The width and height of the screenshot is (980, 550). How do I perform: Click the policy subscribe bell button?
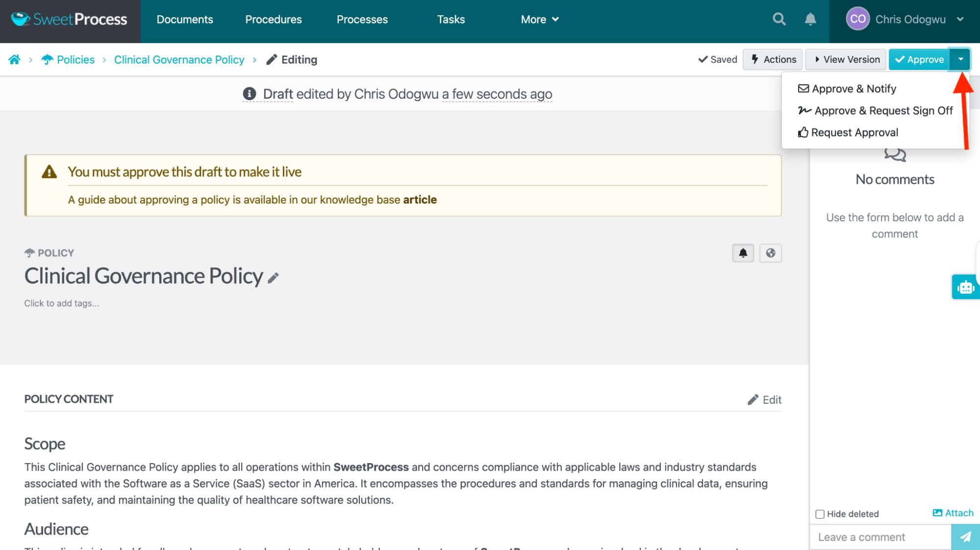tap(743, 253)
